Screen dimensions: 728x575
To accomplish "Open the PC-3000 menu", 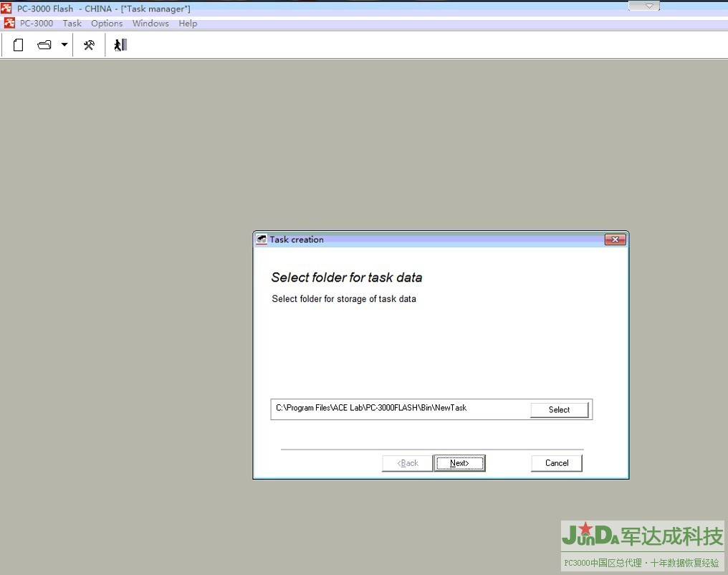I will (x=36, y=23).
